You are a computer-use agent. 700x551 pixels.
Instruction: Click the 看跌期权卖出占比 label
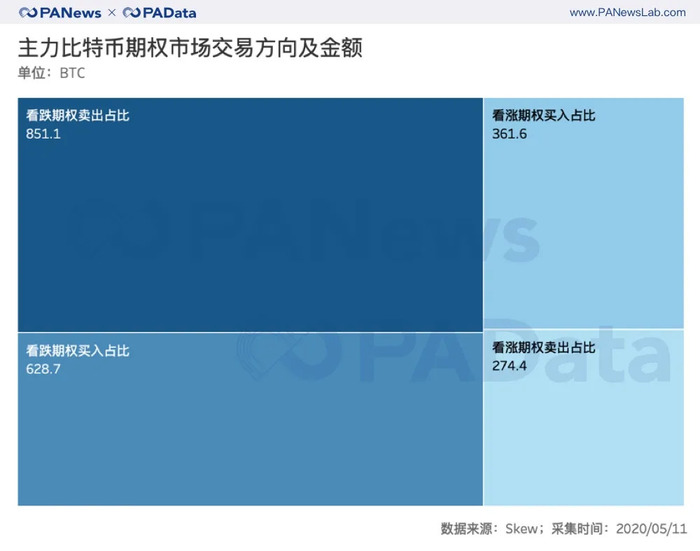[x=78, y=116]
